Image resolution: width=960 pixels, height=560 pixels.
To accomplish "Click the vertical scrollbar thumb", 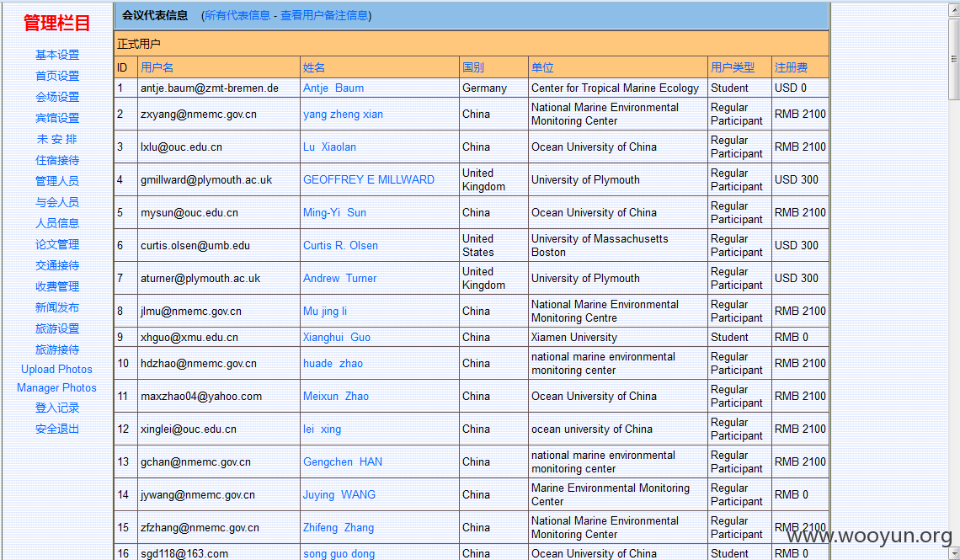I will pyautogui.click(x=953, y=59).
